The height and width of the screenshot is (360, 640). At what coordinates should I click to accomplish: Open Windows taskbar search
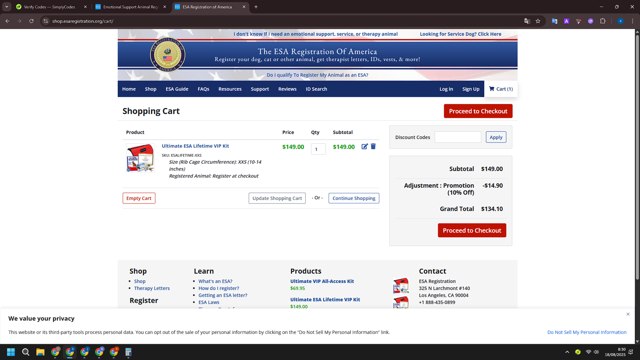pos(25,352)
